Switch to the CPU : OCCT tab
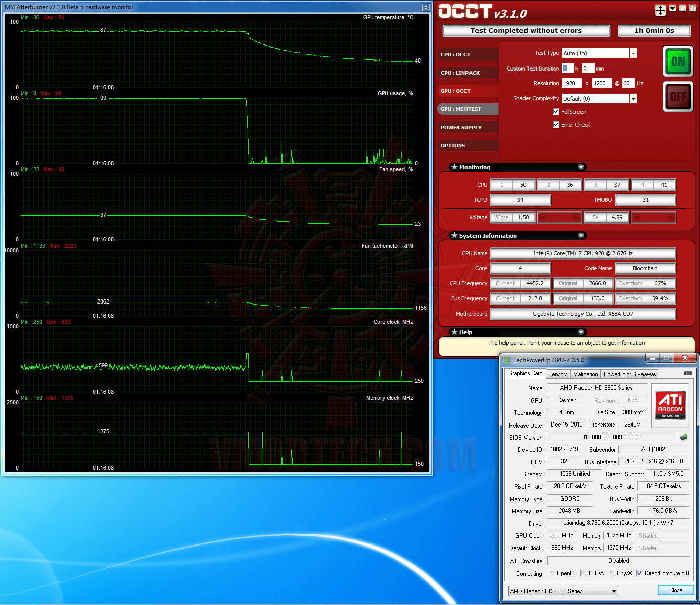700x605 pixels. pos(468,54)
